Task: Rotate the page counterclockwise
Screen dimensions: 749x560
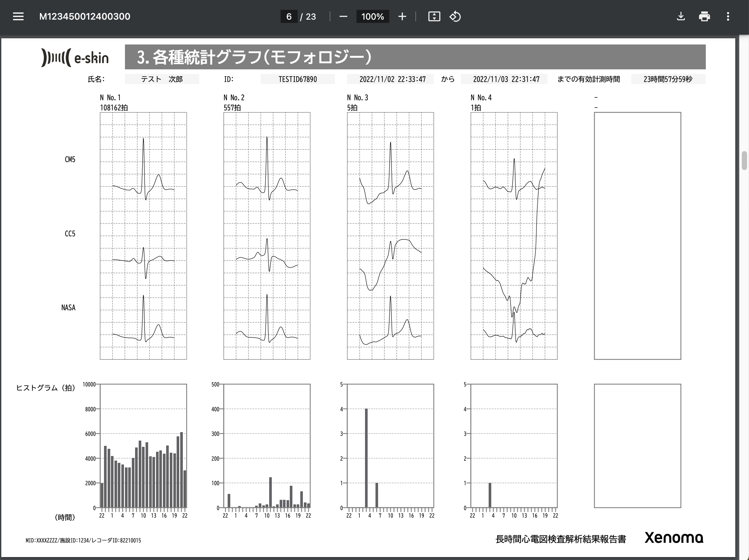Action: [x=455, y=16]
